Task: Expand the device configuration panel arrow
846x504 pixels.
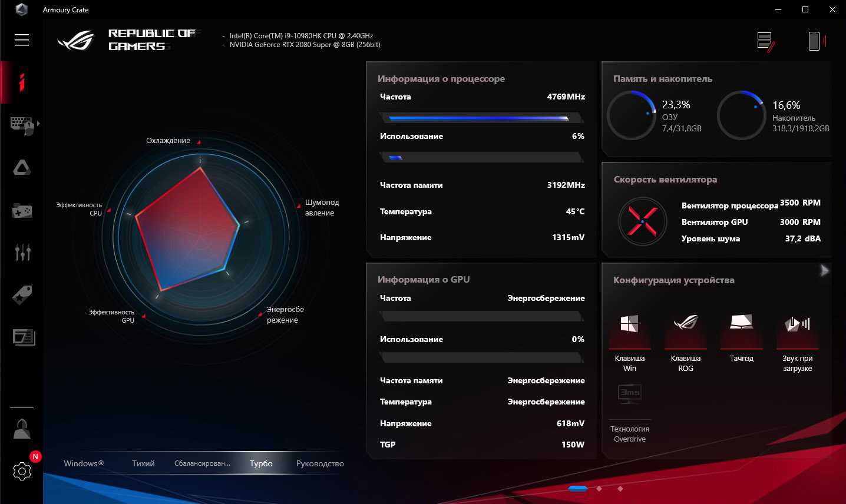Action: point(824,270)
